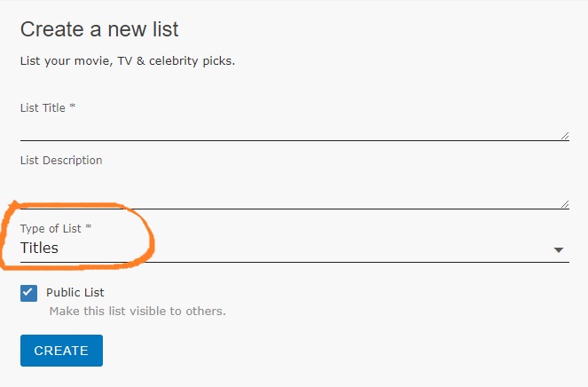Click the blue checkmark icon
The image size is (588, 387).
pos(29,293)
